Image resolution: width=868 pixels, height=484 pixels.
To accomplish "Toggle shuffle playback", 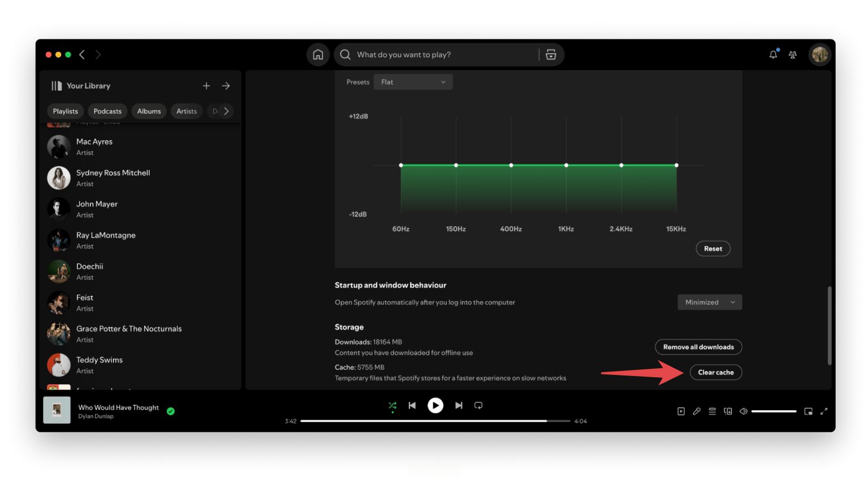I will pos(392,406).
